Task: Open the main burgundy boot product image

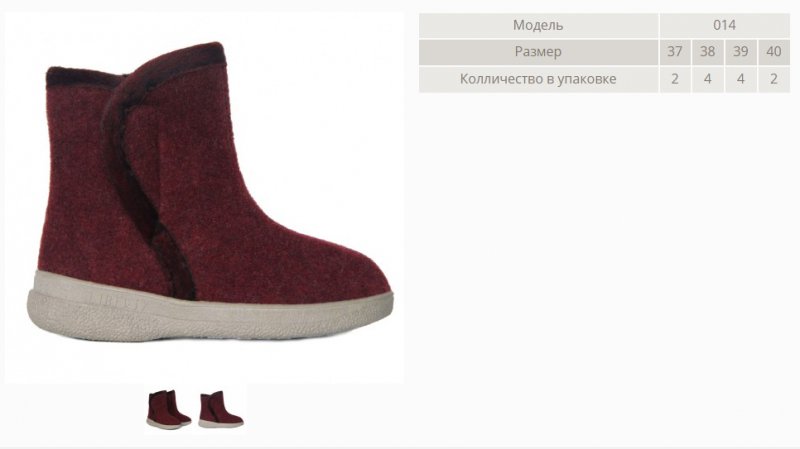Action: pos(204,198)
